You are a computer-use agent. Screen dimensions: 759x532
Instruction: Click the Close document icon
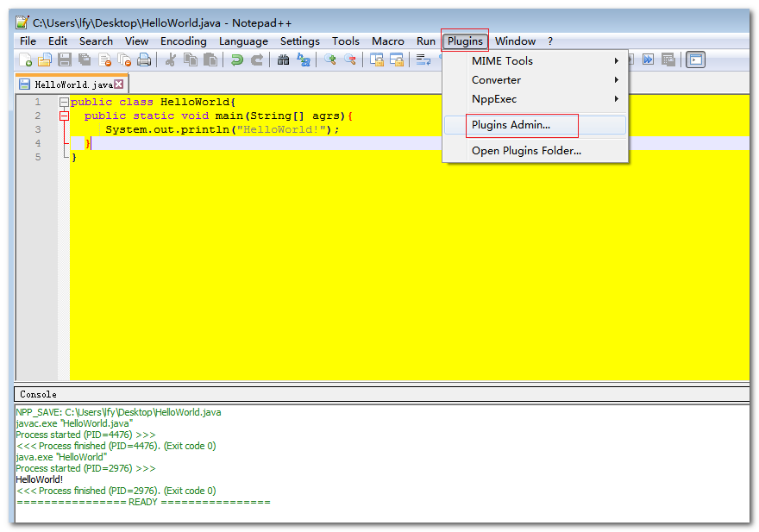pyautogui.click(x=104, y=60)
